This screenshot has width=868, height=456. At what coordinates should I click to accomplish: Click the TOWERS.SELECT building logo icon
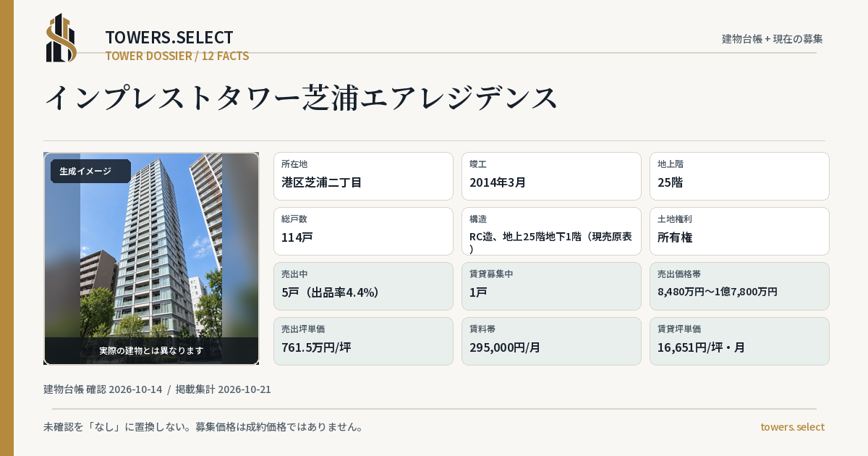coord(61,38)
